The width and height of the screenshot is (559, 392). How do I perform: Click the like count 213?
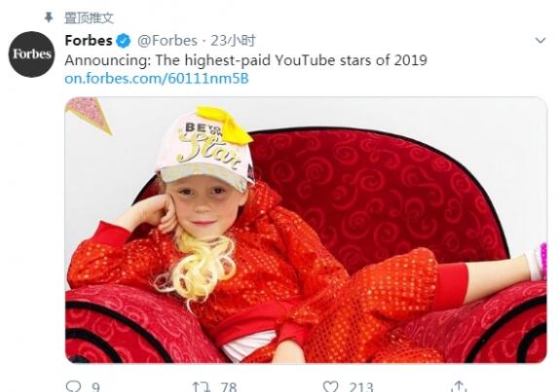coord(361,387)
